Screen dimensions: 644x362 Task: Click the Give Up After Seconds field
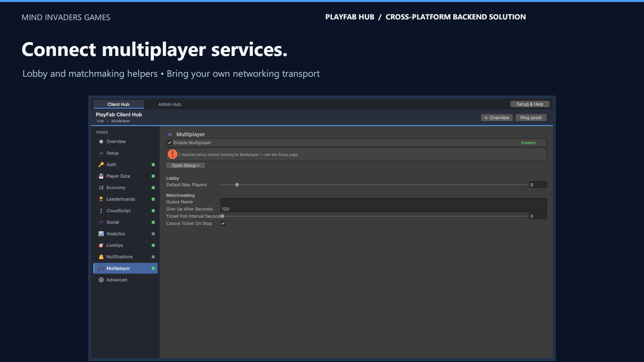coord(384,209)
